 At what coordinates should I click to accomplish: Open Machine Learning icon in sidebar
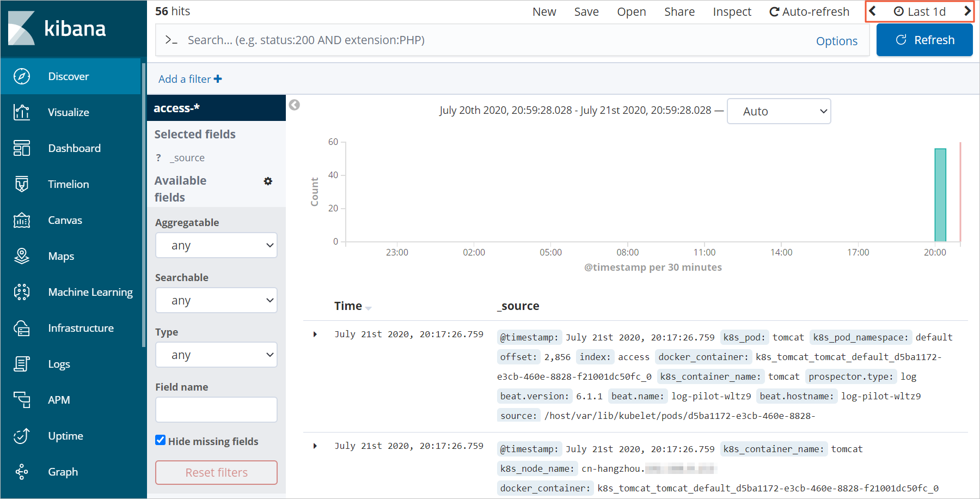pyautogui.click(x=22, y=292)
